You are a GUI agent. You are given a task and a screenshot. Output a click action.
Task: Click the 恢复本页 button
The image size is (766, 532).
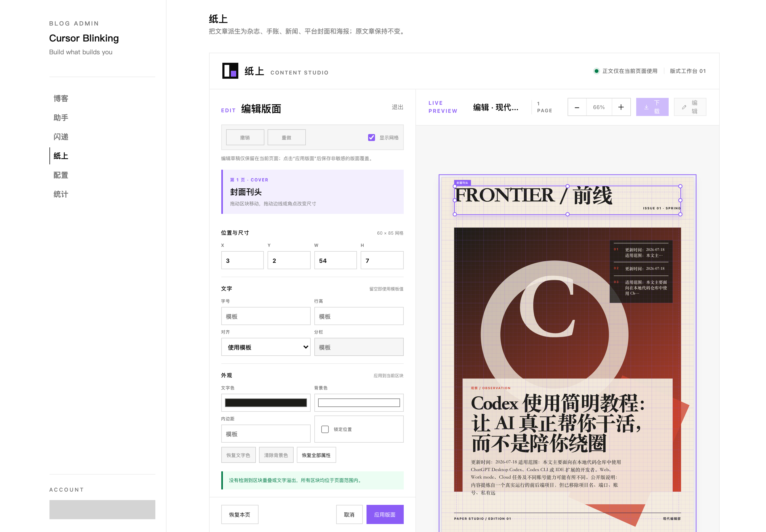click(240, 514)
